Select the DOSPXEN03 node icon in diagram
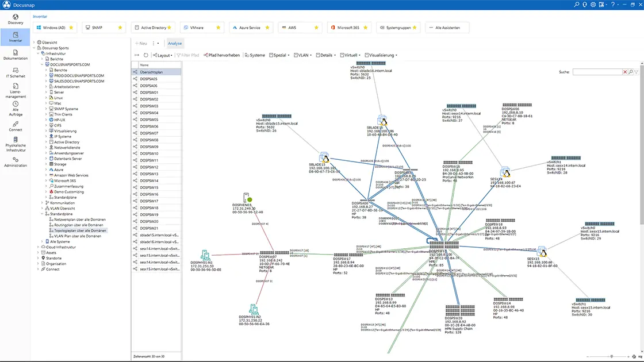This screenshot has height=362, width=644. 247,198
